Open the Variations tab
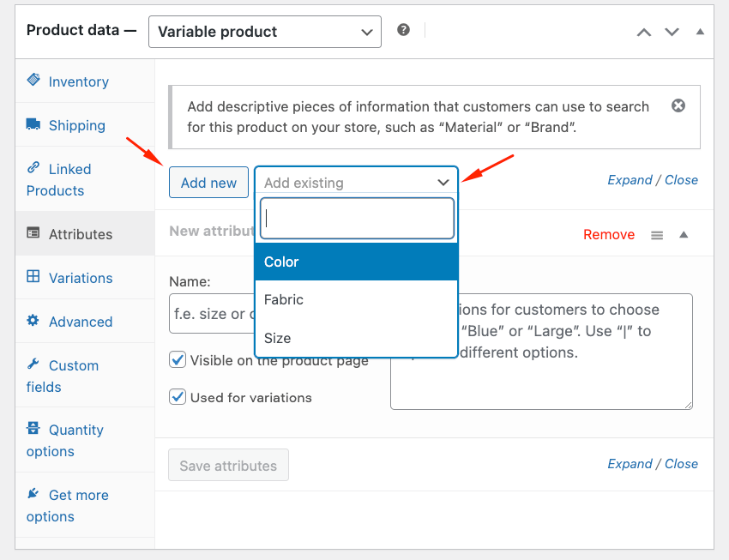 pyautogui.click(x=85, y=278)
